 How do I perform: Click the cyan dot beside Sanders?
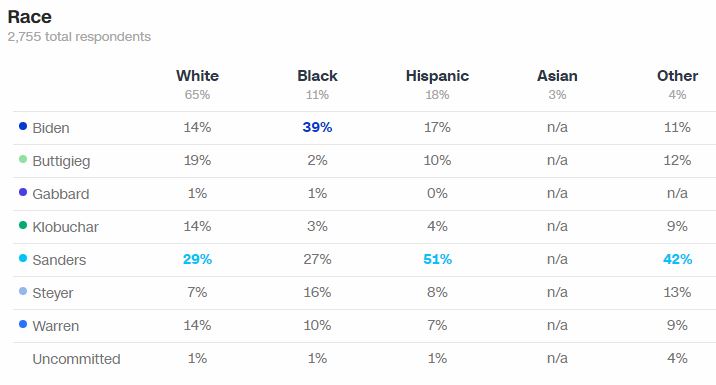[x=23, y=258]
